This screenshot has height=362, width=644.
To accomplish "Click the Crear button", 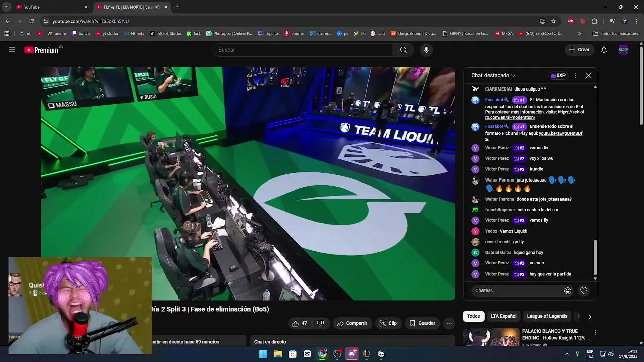I will [579, 50].
